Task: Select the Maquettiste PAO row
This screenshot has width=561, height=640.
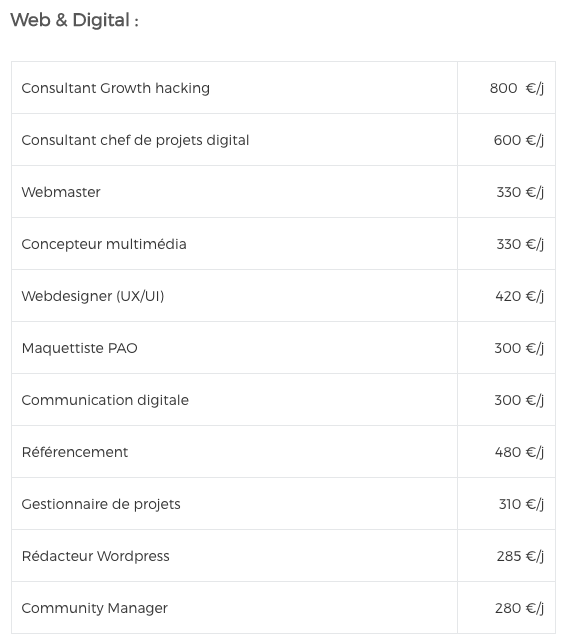Action: point(283,348)
